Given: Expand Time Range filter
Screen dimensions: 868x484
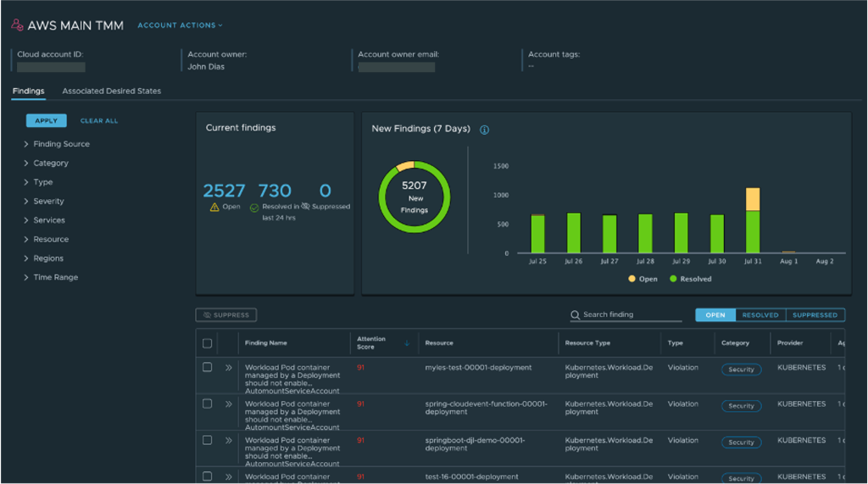Looking at the screenshot, I should click(50, 277).
